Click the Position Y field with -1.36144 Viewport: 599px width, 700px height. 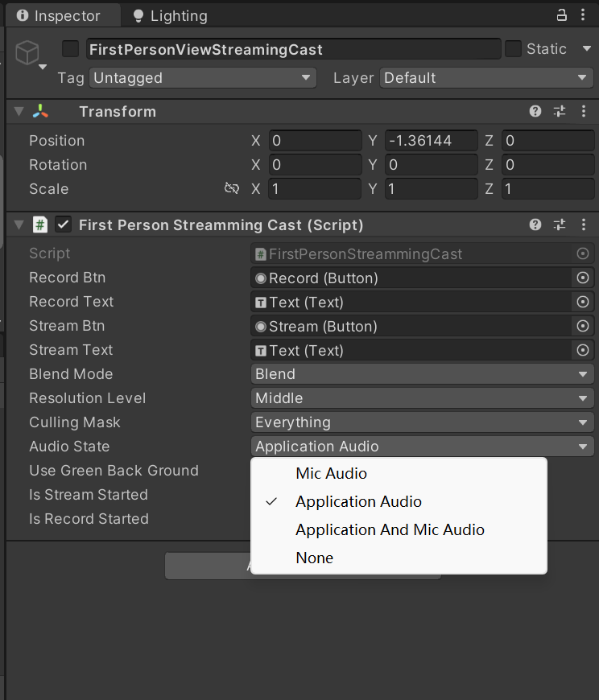(x=432, y=141)
